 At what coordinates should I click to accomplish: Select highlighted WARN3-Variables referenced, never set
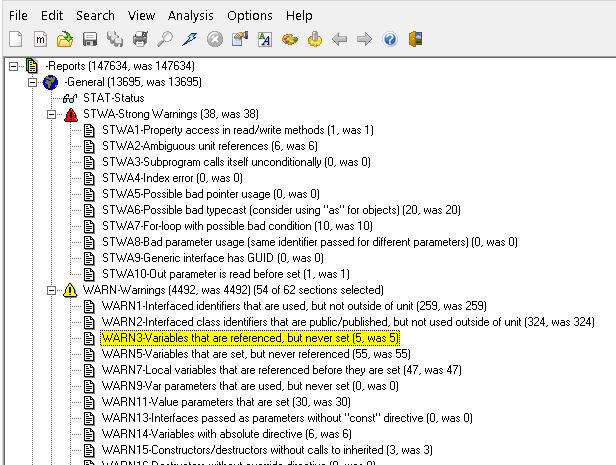[250, 338]
